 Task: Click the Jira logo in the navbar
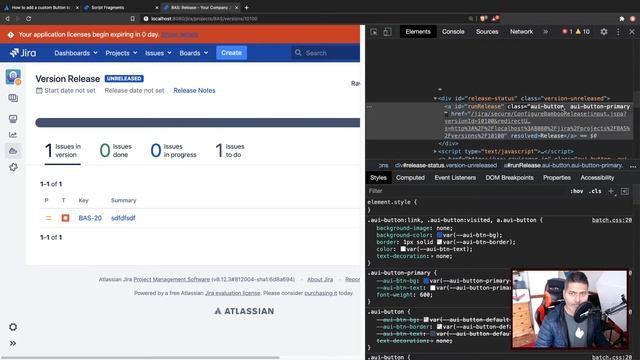coord(23,53)
